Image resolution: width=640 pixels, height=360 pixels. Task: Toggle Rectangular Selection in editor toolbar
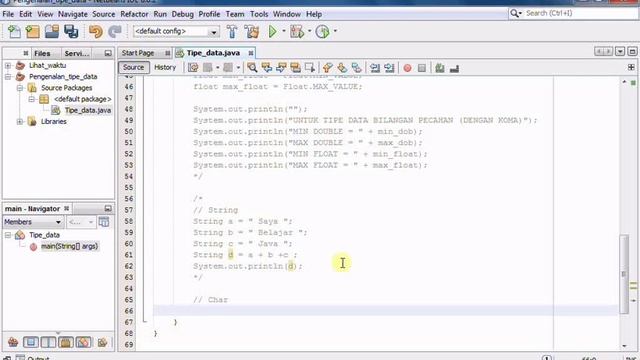click(310, 68)
